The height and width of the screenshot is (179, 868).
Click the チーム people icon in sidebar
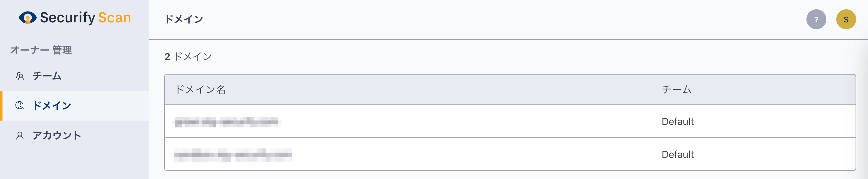(20, 76)
